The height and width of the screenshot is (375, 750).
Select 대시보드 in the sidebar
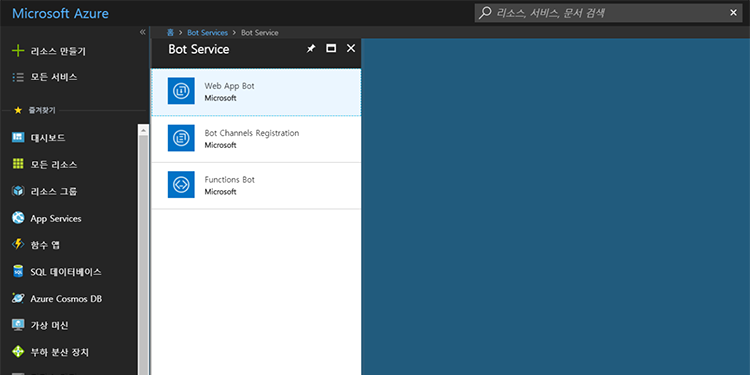48,138
